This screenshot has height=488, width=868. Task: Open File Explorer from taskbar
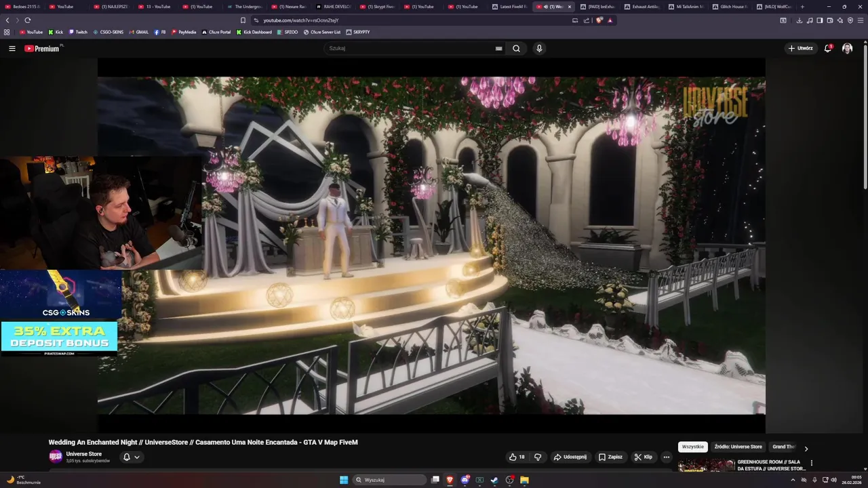[x=524, y=480]
